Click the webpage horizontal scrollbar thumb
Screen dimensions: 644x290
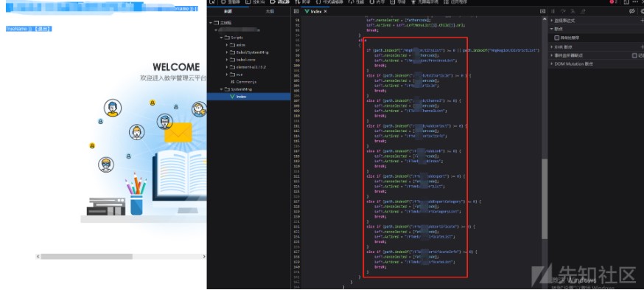[x=86, y=256]
